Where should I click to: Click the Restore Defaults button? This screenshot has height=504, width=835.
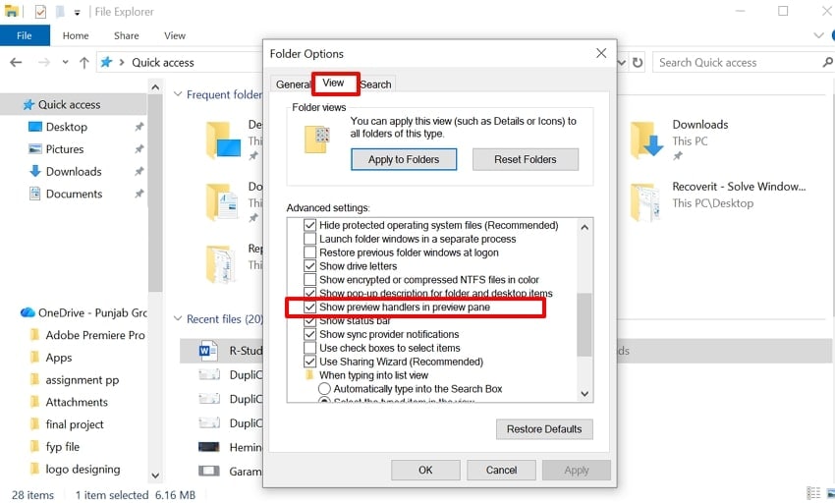pyautogui.click(x=544, y=429)
